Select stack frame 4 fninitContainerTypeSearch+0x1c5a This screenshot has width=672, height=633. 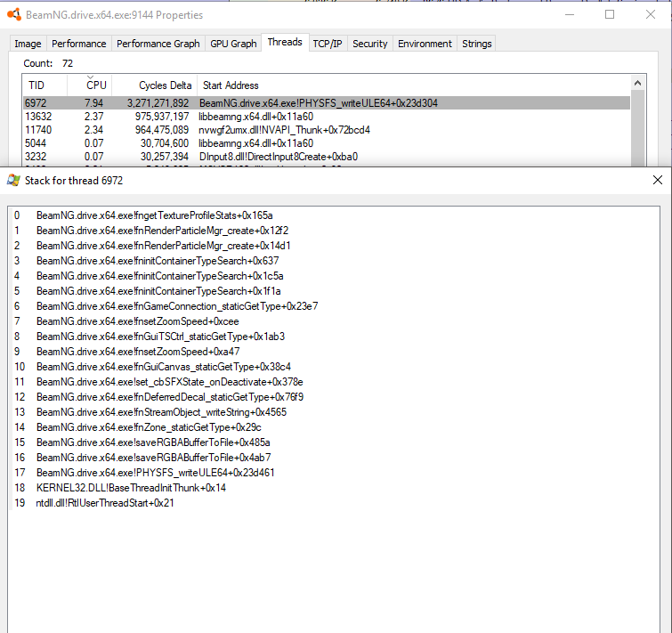(334, 276)
